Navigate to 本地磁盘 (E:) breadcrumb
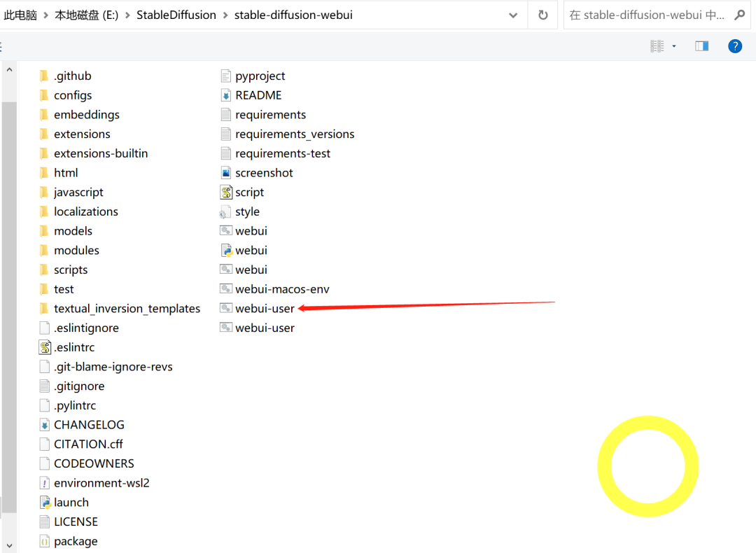 [x=86, y=15]
